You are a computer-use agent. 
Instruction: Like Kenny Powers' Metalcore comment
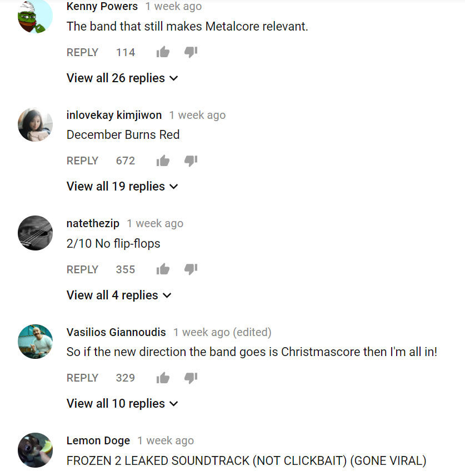click(x=163, y=52)
